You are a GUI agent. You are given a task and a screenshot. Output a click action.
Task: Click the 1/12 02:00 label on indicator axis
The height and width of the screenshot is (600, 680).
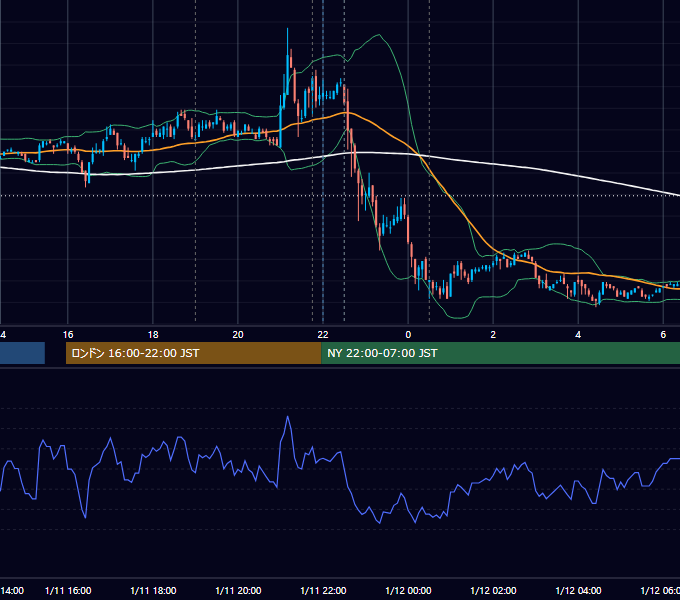[493, 590]
